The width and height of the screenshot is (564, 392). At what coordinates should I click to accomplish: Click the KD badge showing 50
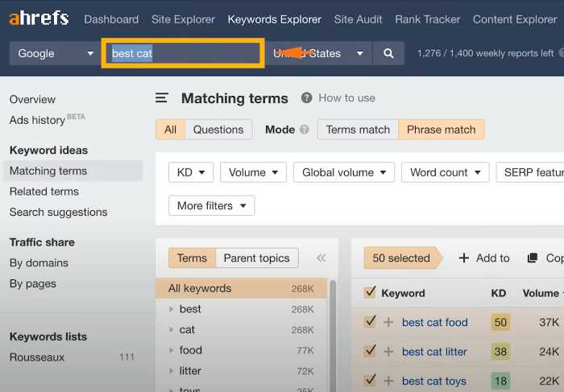point(500,322)
